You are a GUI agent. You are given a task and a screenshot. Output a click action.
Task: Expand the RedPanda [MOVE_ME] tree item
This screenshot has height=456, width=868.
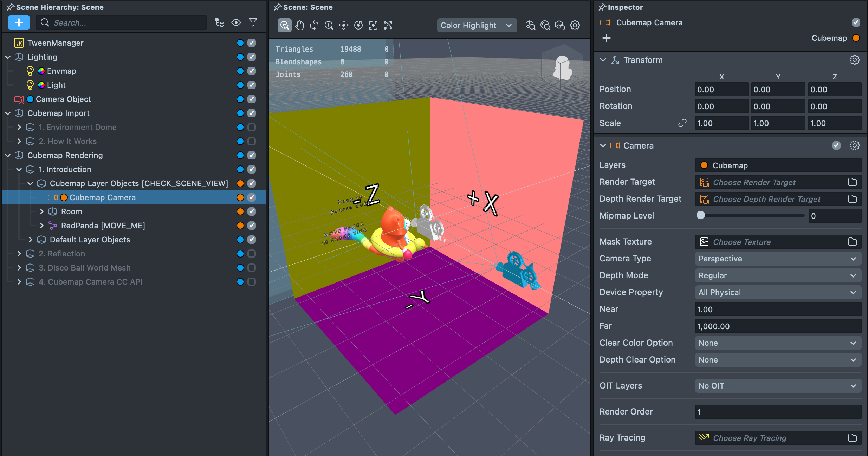41,226
